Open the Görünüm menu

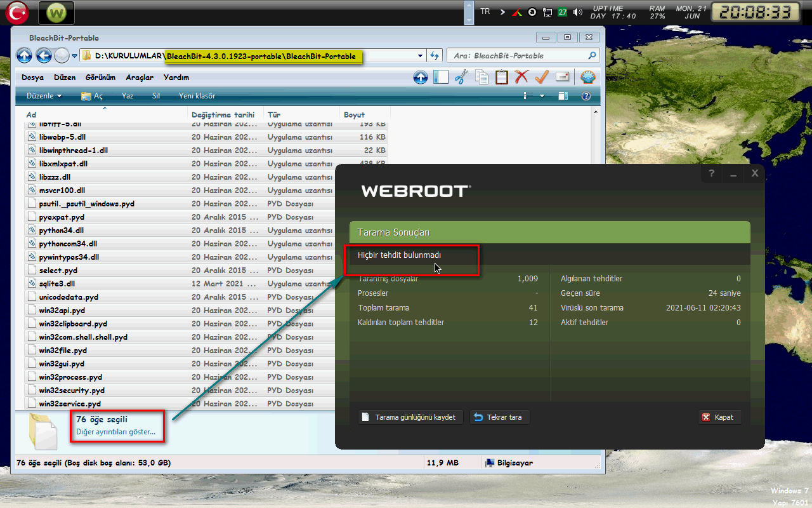coord(100,77)
